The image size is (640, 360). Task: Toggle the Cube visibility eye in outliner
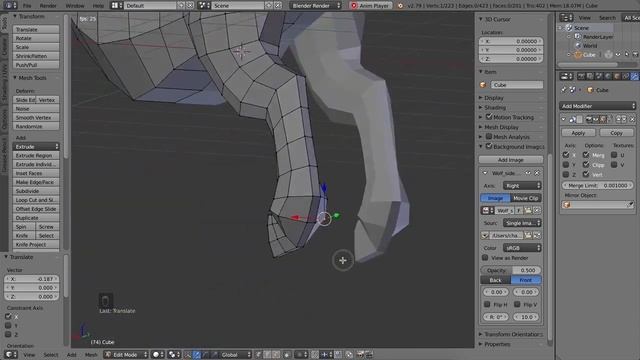tap(618, 54)
